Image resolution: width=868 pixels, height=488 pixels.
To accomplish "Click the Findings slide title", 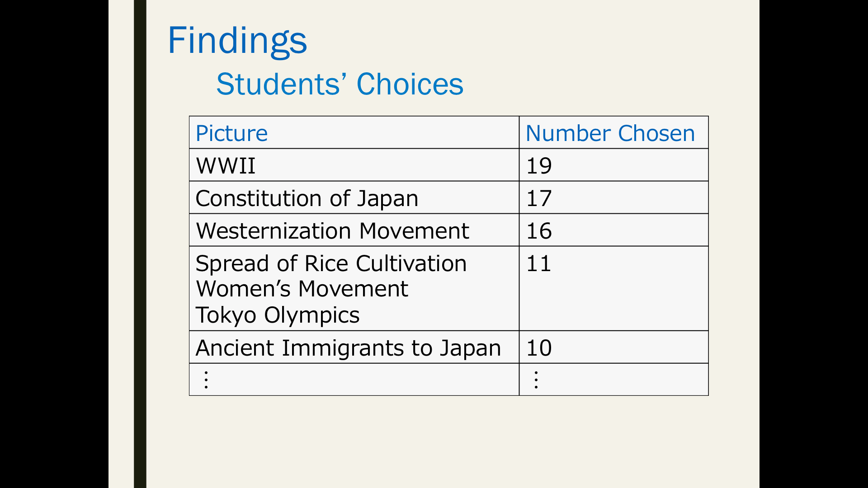I will (x=237, y=41).
